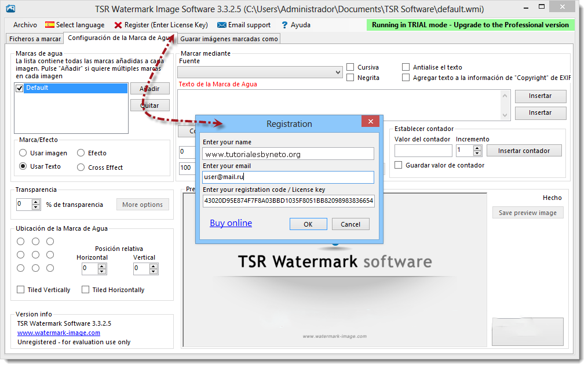
Task: Click the Save preview image button
Action: (528, 213)
